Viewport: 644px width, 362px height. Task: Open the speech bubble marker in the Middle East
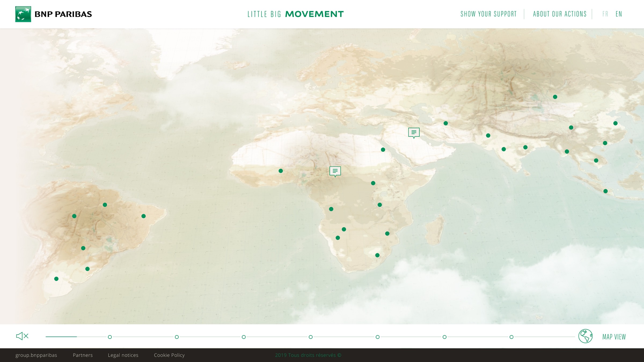pyautogui.click(x=414, y=132)
